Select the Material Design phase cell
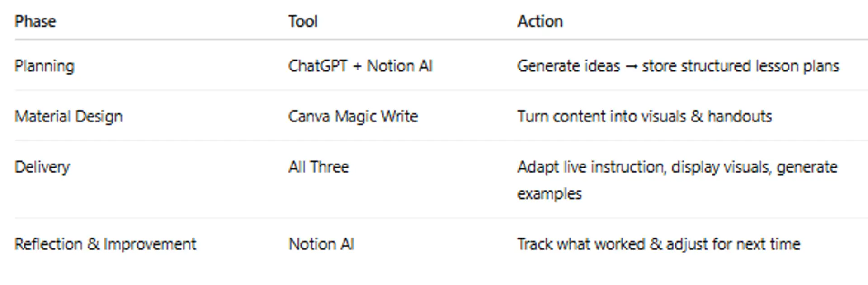Screen dimensions: 868x285 point(68,117)
